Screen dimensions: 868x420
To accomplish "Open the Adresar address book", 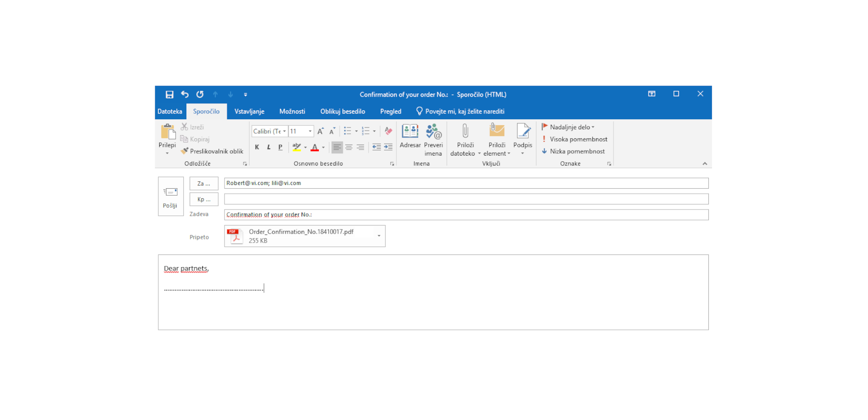I will click(x=410, y=136).
